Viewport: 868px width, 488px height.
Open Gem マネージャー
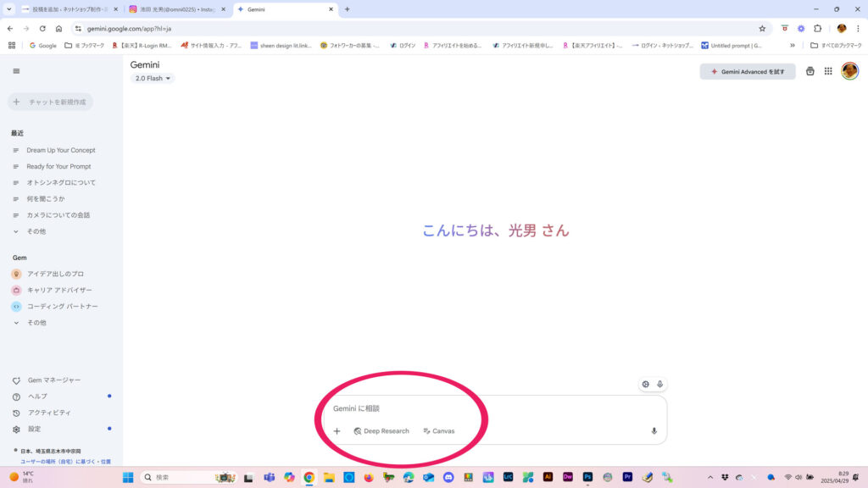coord(54,380)
